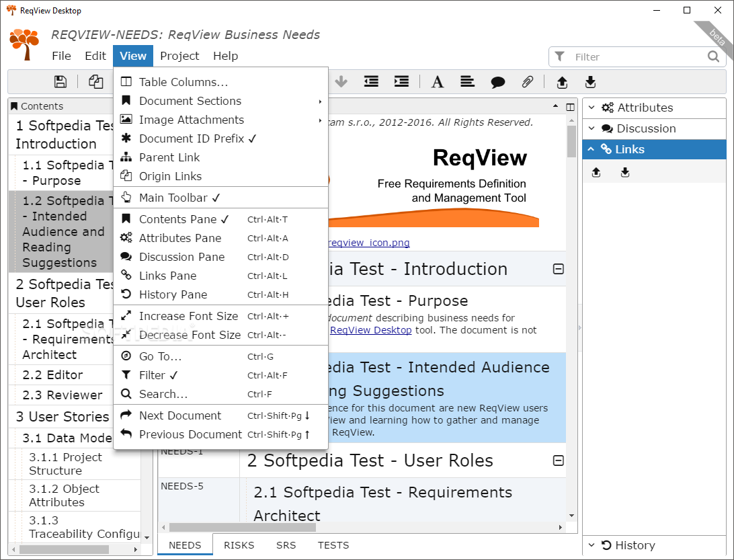Screen dimensions: 734x560
Task: Switch to the NEEDS tab
Action: click(x=185, y=545)
